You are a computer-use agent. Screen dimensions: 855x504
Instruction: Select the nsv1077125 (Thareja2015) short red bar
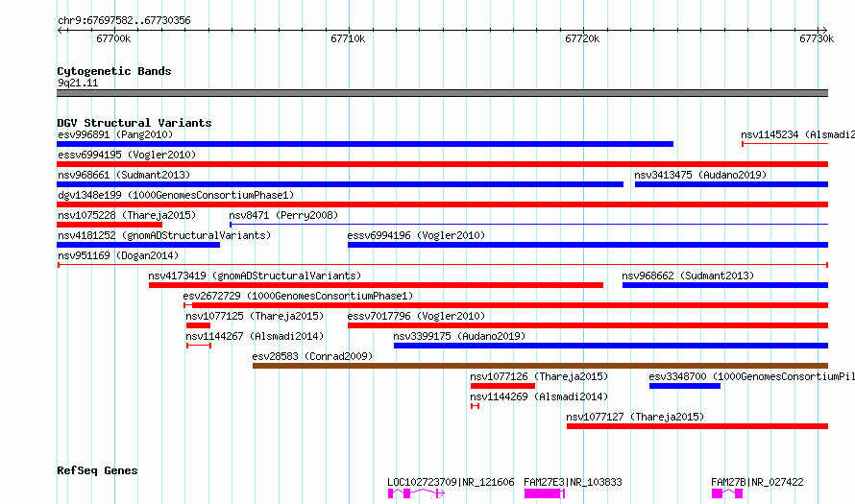click(x=198, y=325)
